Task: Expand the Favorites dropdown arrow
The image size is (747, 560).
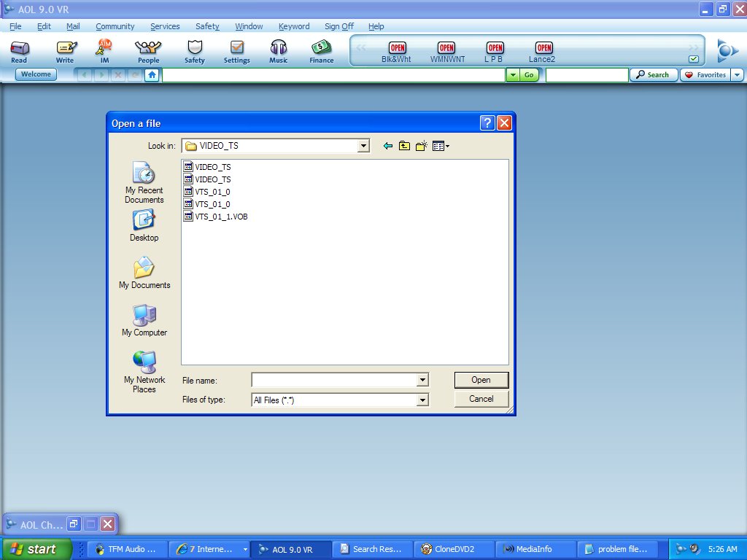Action: [x=738, y=75]
